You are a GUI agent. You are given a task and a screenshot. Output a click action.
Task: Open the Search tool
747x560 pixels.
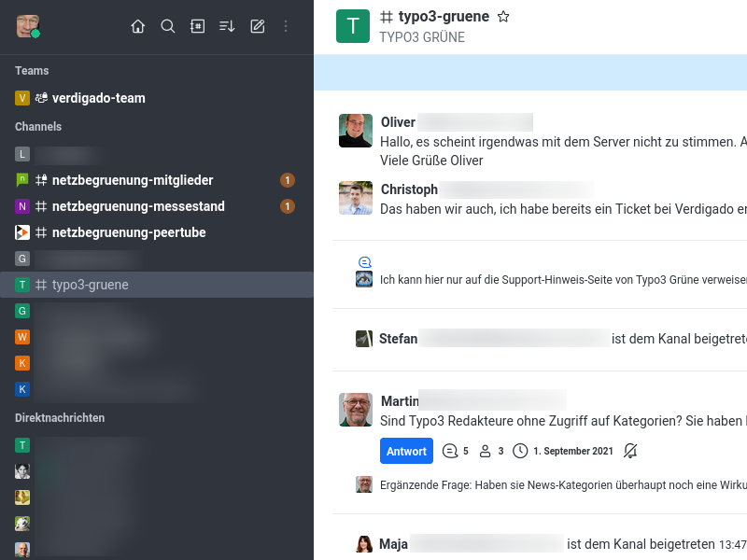(167, 26)
